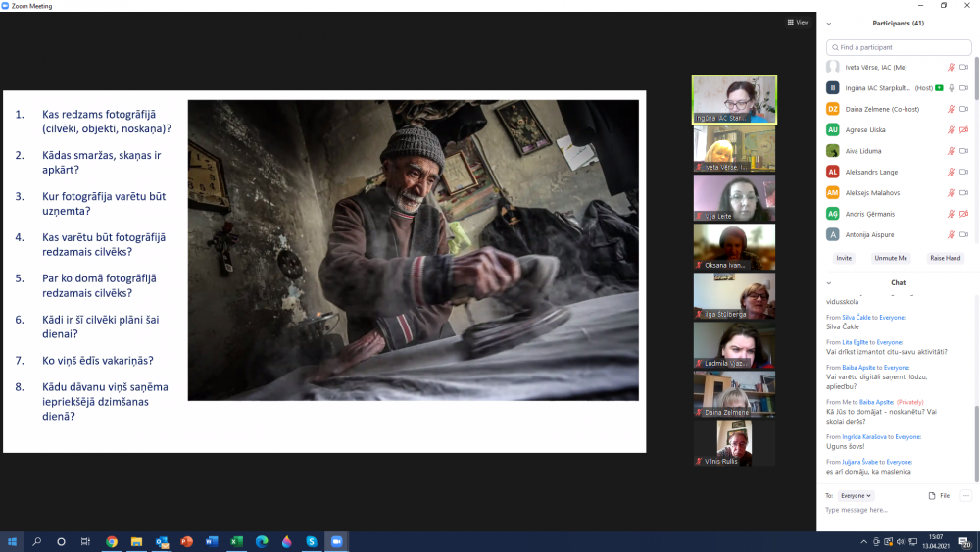Toggle microphone icon for Iveta Vērse (Me)

pos(951,67)
